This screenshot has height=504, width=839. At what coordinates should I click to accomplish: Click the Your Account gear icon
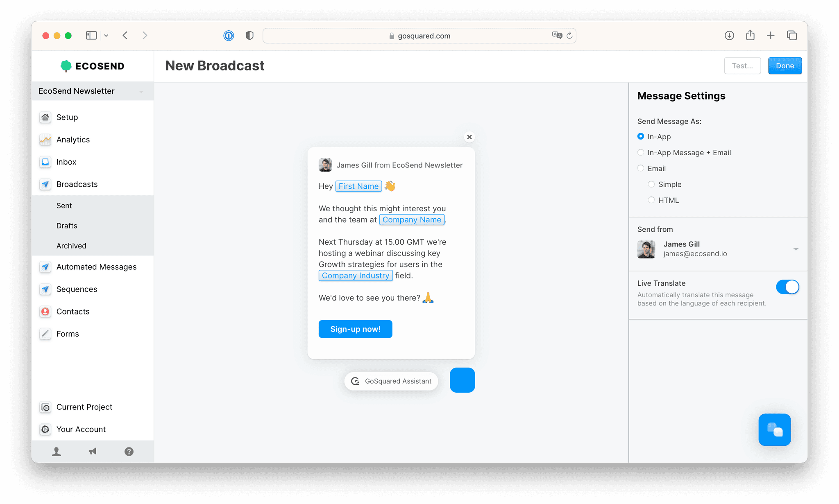coord(45,429)
